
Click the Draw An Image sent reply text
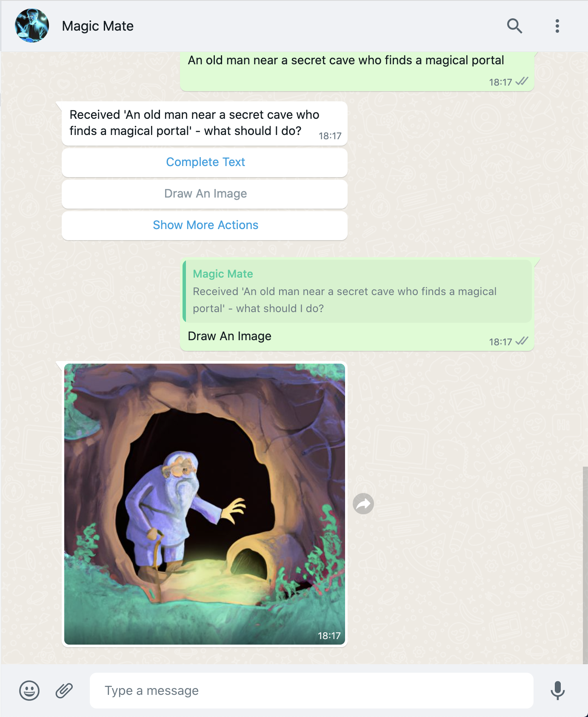(x=230, y=336)
